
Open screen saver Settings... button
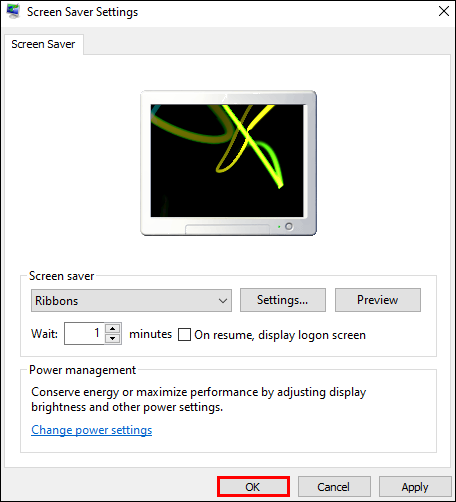[x=283, y=300]
